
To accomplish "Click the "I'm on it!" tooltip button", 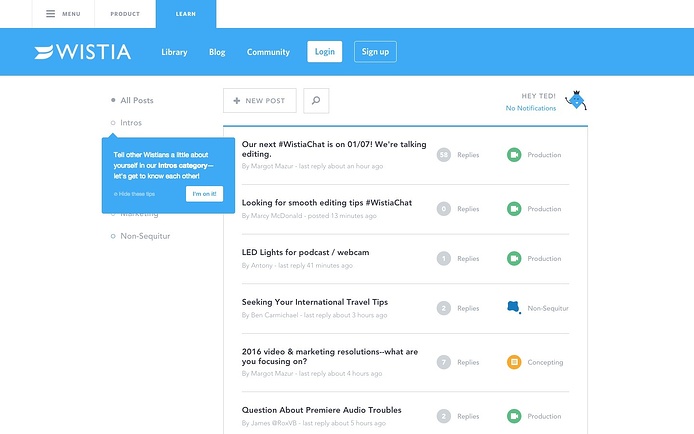I will point(204,194).
